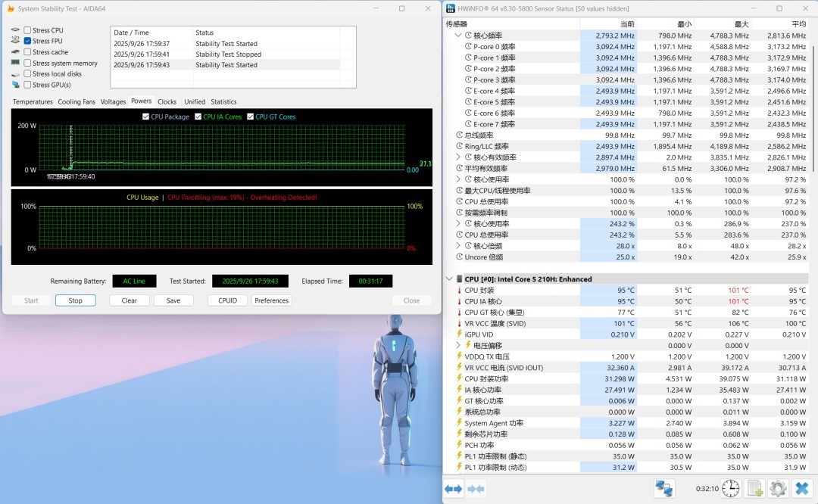Click the blue X close sensors icon
The width and height of the screenshot is (818, 504).
point(801,489)
